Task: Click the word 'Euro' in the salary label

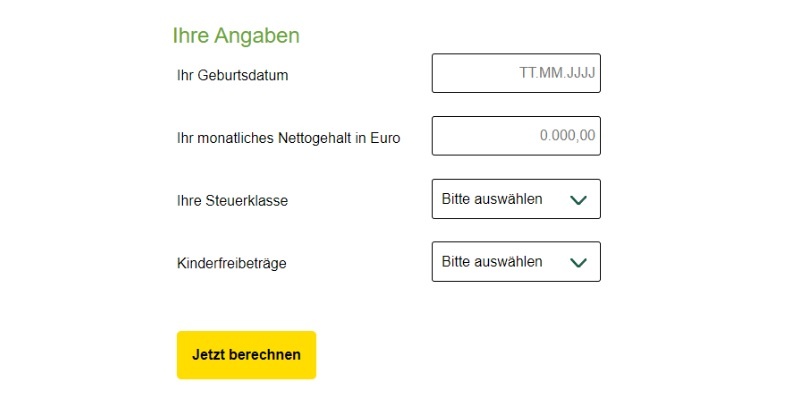Action: pyautogui.click(x=385, y=138)
